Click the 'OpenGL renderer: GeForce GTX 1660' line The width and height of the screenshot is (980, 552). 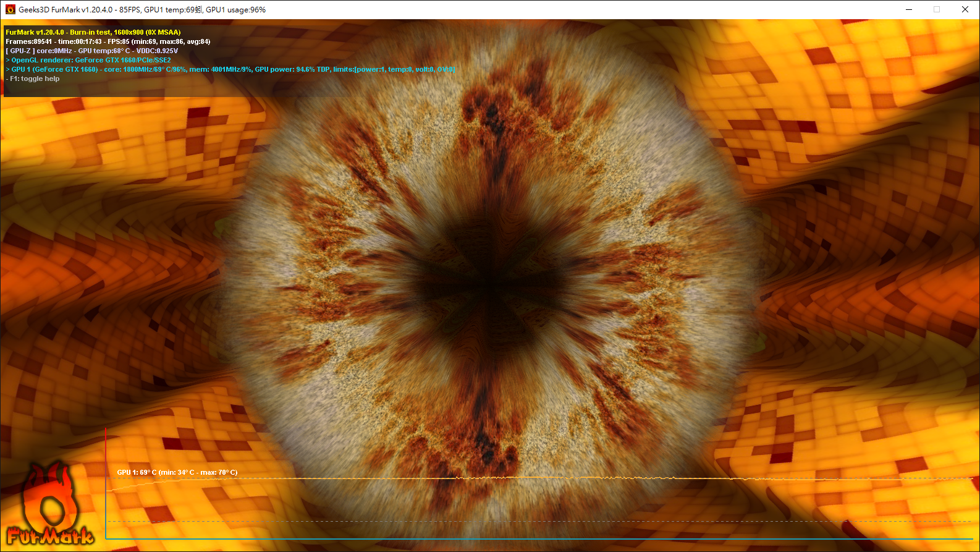pos(88,60)
